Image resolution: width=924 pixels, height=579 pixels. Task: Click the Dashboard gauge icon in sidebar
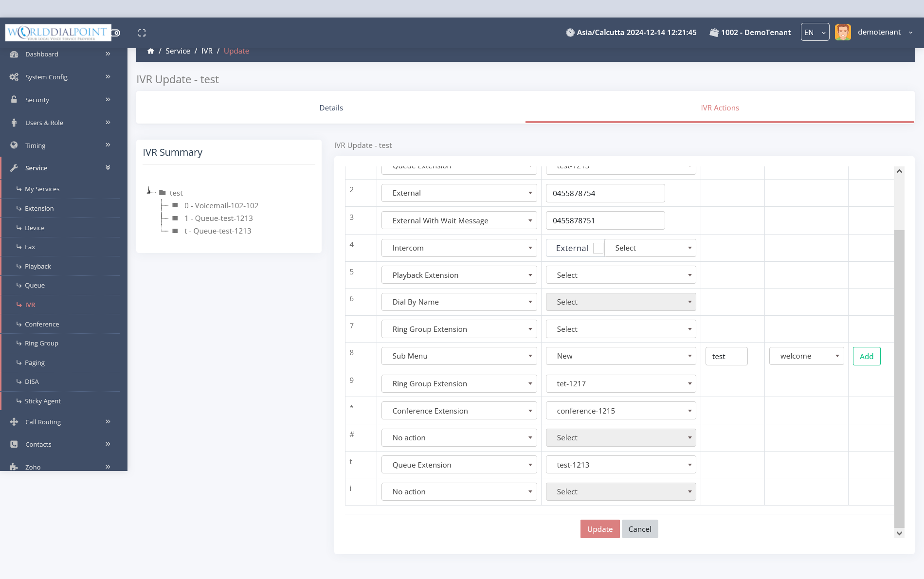[14, 54]
